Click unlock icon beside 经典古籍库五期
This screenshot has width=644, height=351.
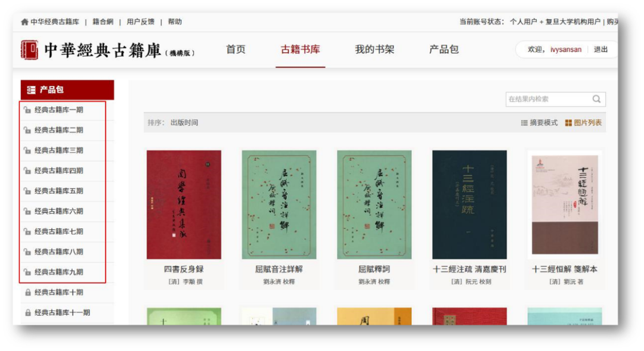[27, 191]
